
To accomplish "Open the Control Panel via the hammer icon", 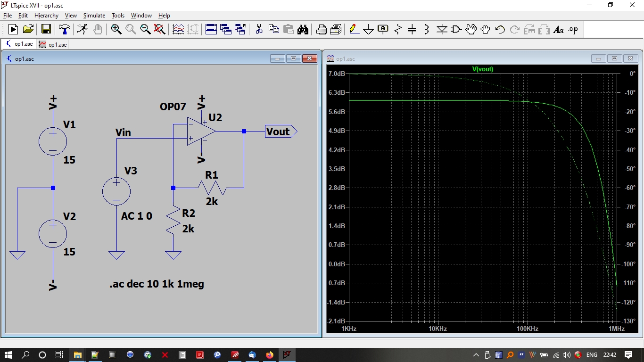I will click(x=64, y=29).
